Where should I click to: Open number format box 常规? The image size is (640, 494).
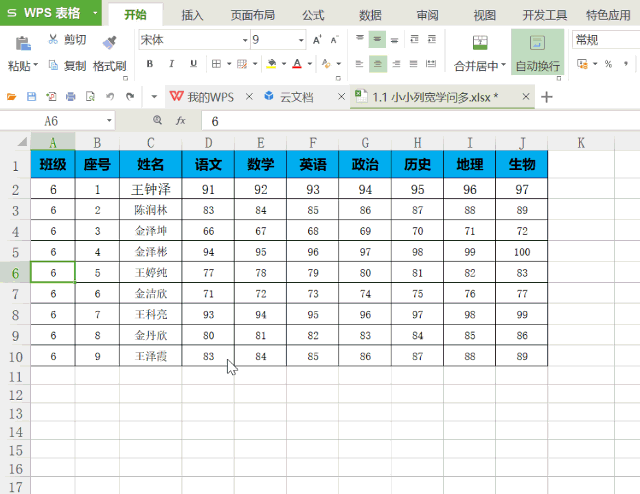(606, 40)
